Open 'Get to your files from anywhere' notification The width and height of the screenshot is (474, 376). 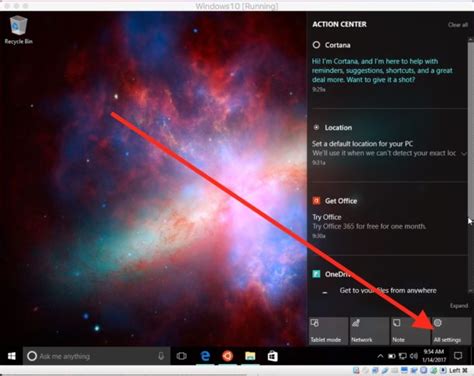pyautogui.click(x=388, y=291)
